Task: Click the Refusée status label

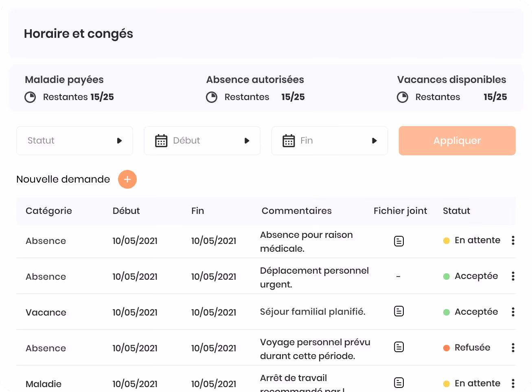Action: click(x=473, y=348)
